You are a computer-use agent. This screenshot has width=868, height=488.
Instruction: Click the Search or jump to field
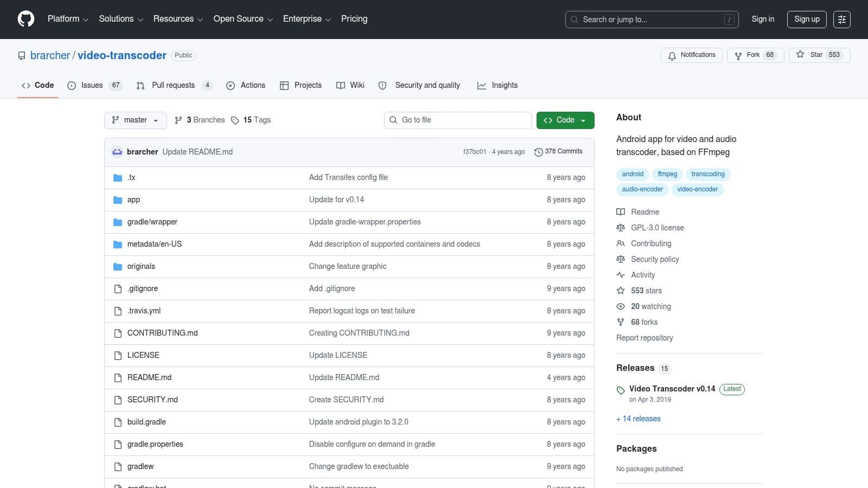click(652, 20)
